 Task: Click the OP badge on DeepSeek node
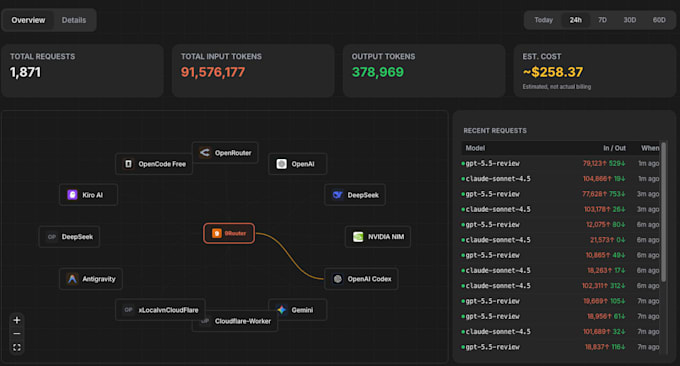(52, 237)
